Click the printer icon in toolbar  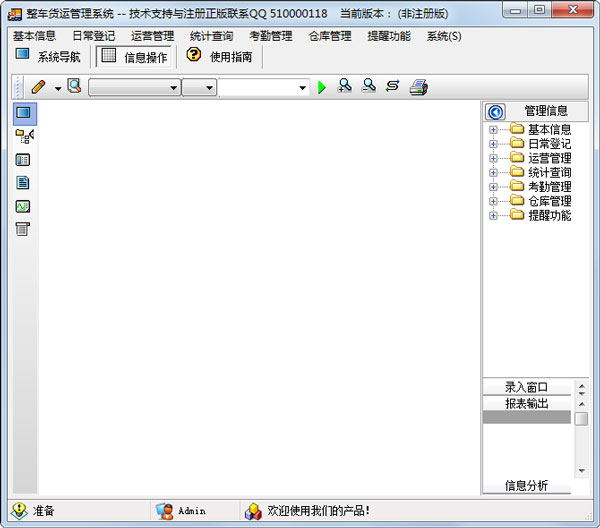click(x=418, y=87)
